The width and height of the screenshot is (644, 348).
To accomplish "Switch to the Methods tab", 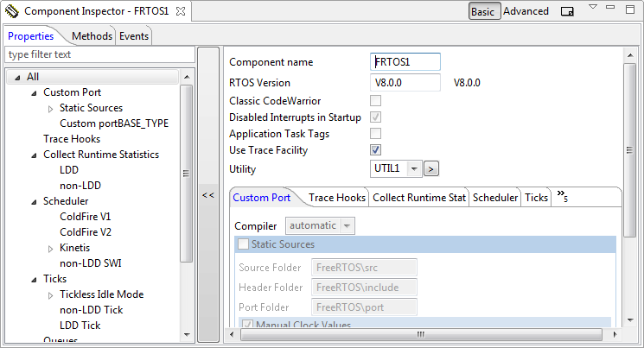I will coord(92,36).
